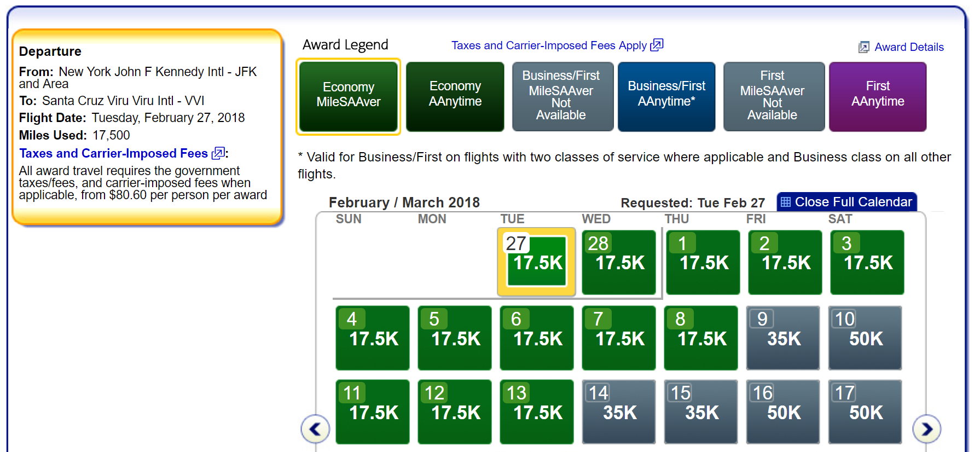Choose First AAnytime award option

pos(877,96)
